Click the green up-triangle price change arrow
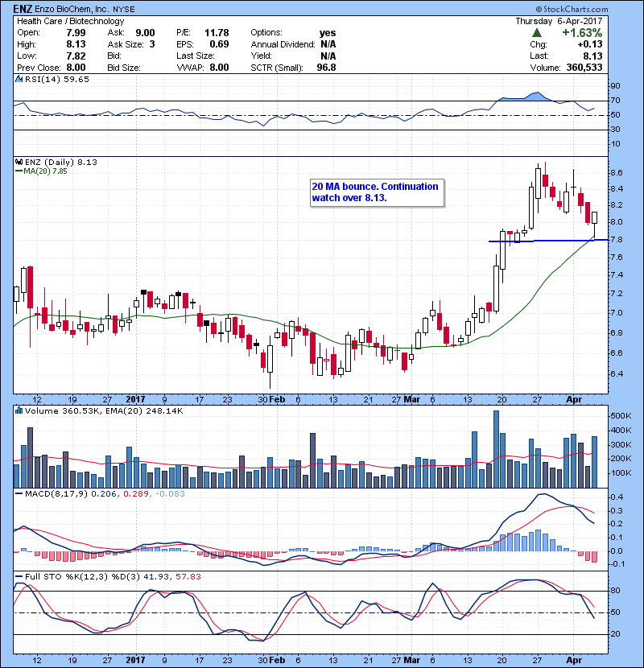 537,33
